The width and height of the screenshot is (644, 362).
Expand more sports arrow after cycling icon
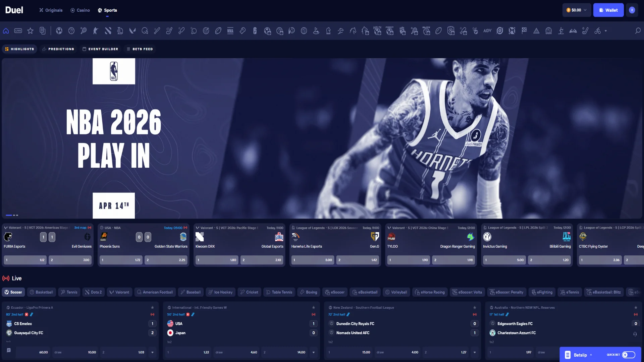click(x=606, y=31)
